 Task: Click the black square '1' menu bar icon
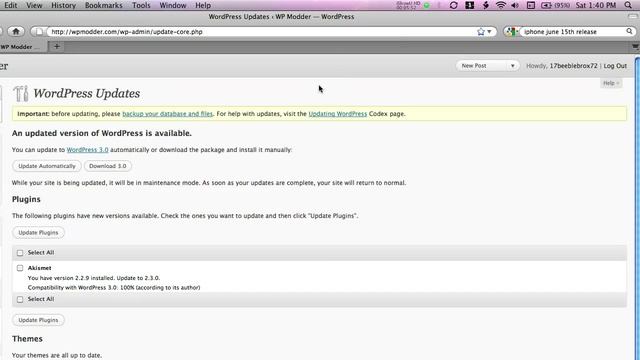470,5
